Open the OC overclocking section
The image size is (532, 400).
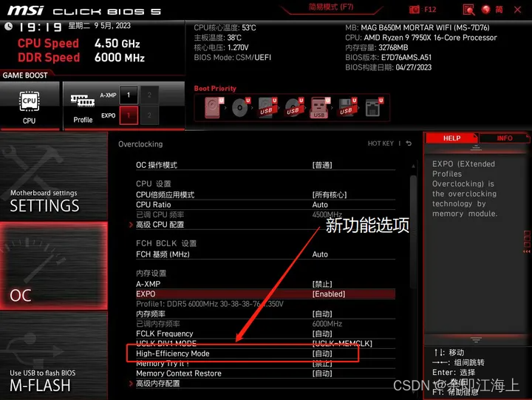click(x=54, y=266)
